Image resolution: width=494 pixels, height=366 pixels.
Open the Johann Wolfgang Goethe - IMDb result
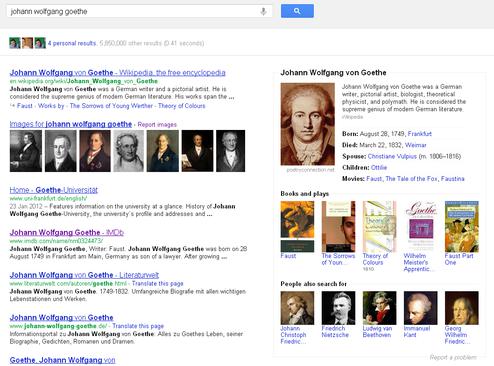67,232
